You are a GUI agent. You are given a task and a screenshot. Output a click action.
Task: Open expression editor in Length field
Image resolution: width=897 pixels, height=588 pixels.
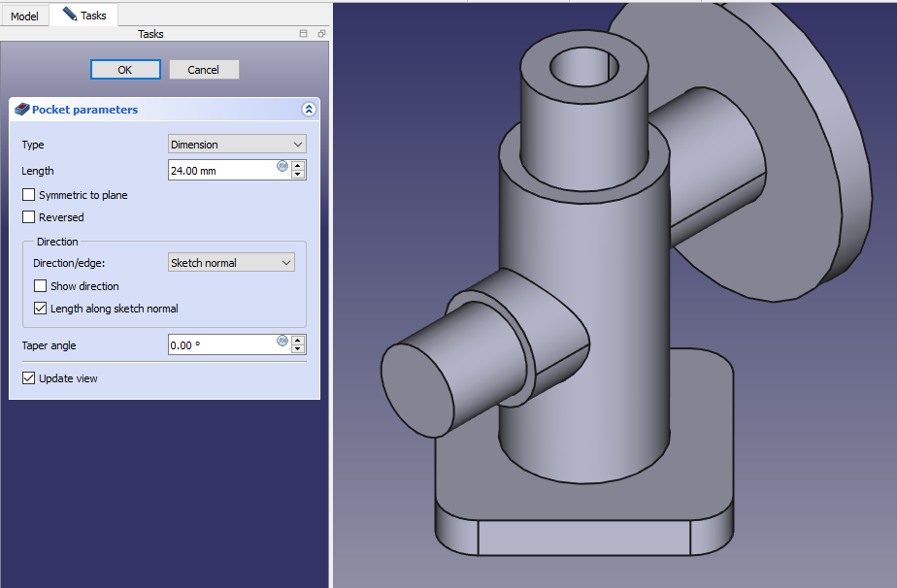(282, 166)
